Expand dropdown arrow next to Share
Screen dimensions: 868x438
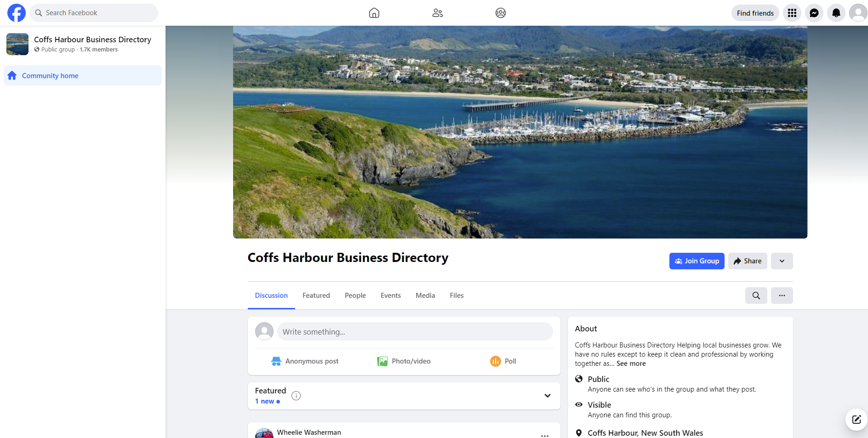(x=782, y=261)
